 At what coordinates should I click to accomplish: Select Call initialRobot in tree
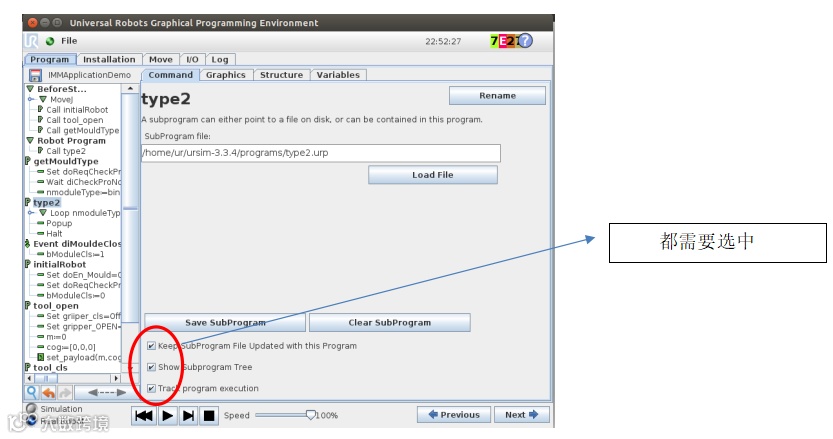click(x=77, y=109)
